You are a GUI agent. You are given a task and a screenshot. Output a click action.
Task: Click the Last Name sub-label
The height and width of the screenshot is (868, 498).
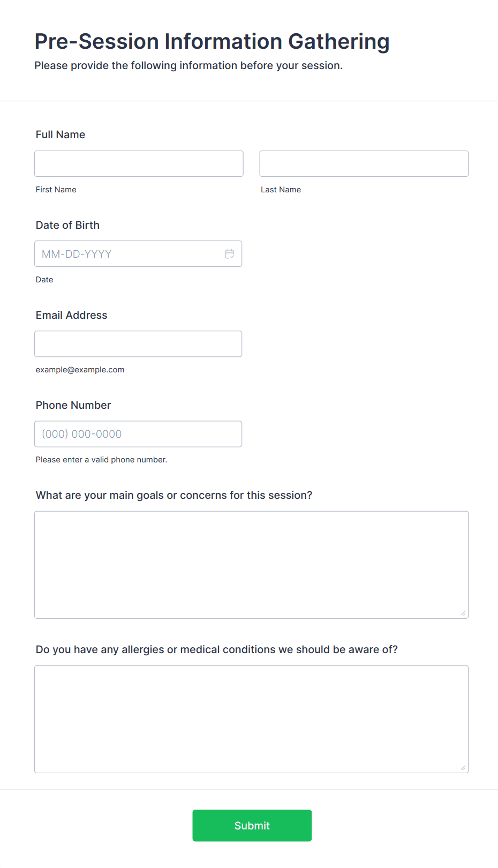point(281,190)
